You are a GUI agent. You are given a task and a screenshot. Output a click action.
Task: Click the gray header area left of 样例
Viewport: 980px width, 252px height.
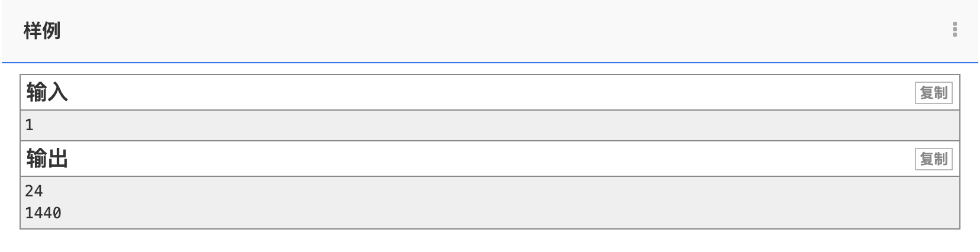(12, 31)
